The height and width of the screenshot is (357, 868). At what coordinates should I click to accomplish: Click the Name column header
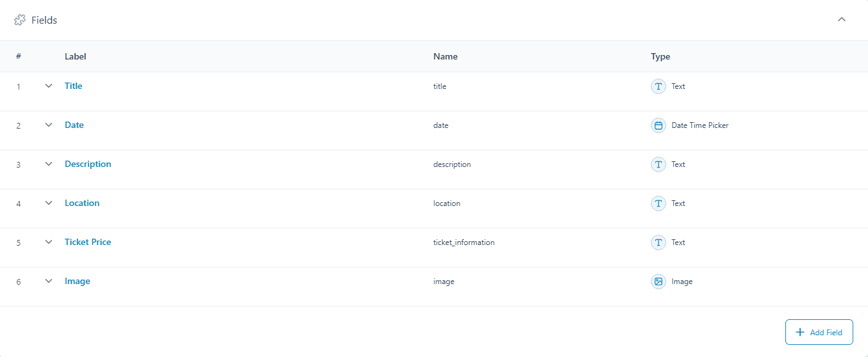[445, 56]
